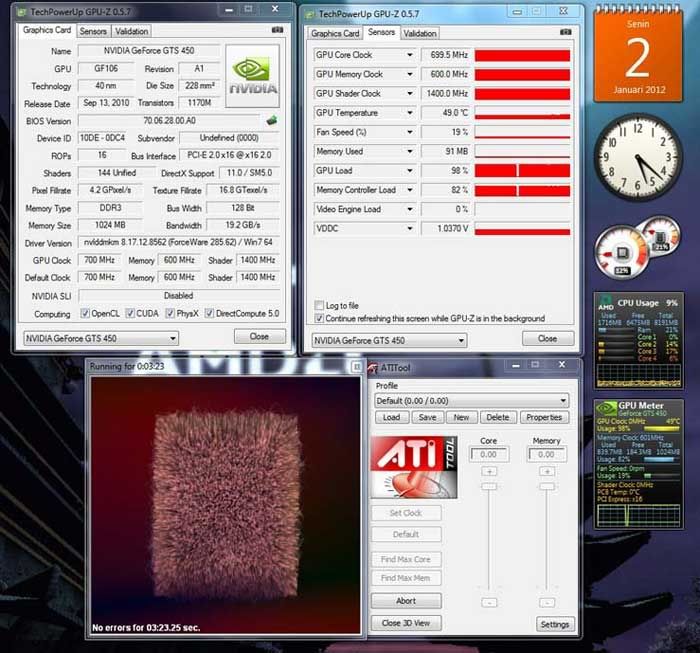The height and width of the screenshot is (653, 700).
Task: Click the Delete profile button
Action: [x=498, y=417]
